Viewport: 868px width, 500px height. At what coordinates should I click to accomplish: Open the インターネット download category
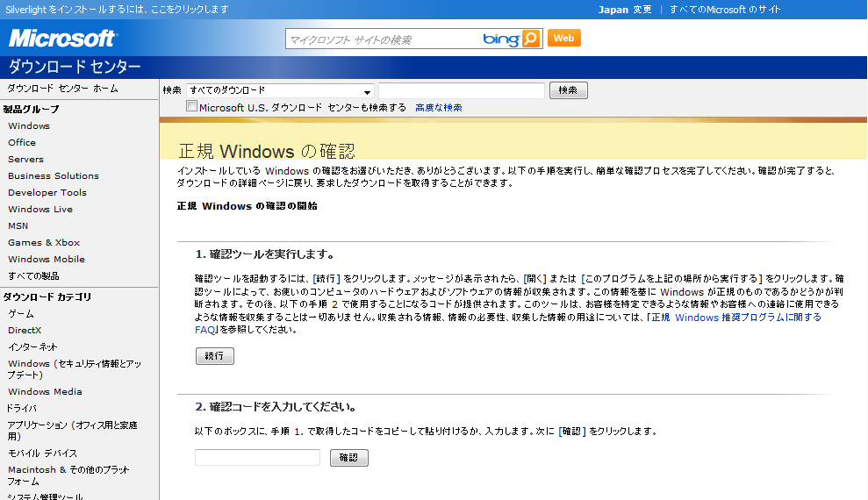[32, 346]
